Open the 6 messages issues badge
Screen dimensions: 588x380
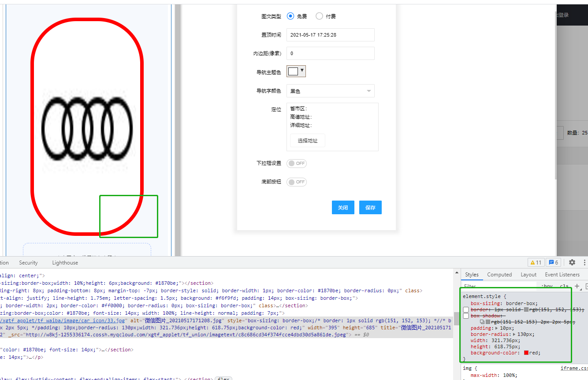pyautogui.click(x=553, y=262)
